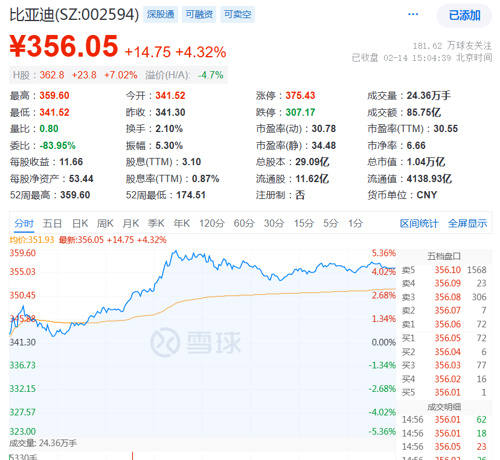Click the 市净率 value 6.66
The height and width of the screenshot is (460, 500).
pyautogui.click(x=416, y=146)
